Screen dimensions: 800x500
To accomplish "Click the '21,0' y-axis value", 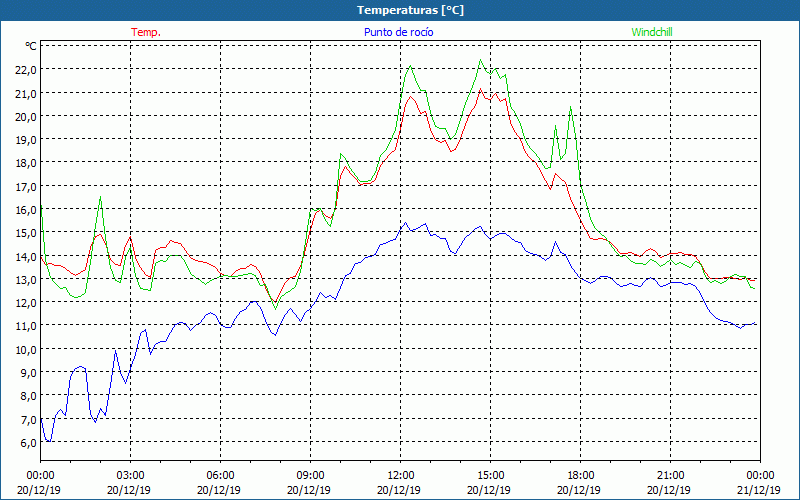I will pyautogui.click(x=26, y=93).
